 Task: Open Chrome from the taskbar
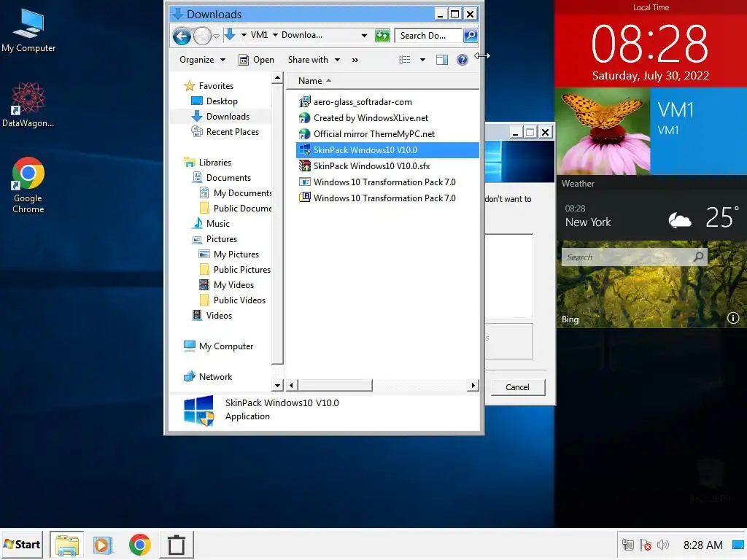tap(139, 545)
